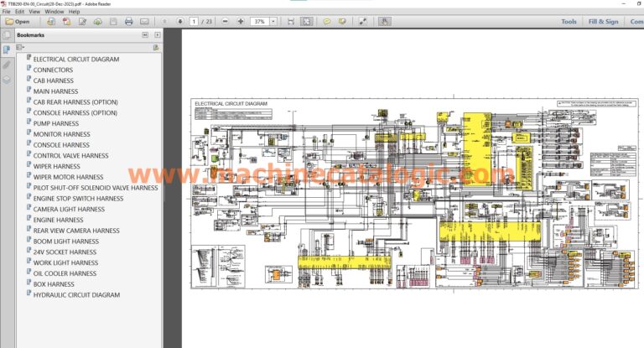Click the cloud upload icon in toolbar
The width and height of the screenshot is (644, 348).
tap(98, 21)
